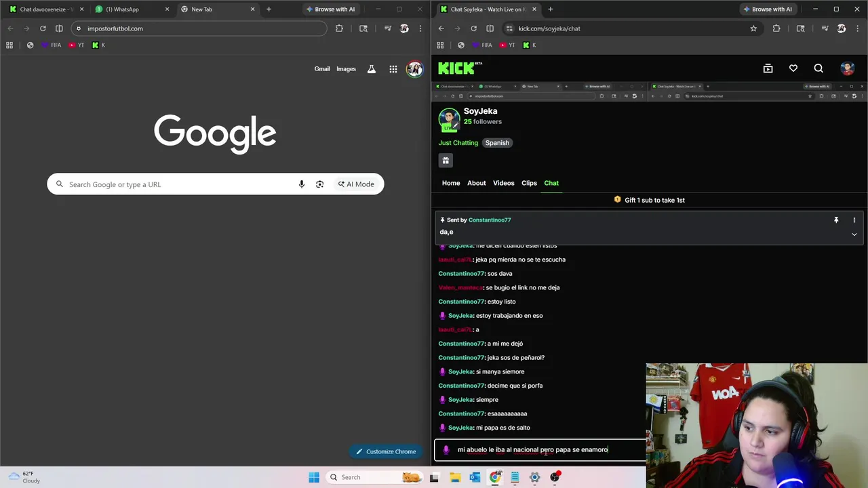Open Google Images link
The height and width of the screenshot is (488, 868).
pyautogui.click(x=346, y=68)
